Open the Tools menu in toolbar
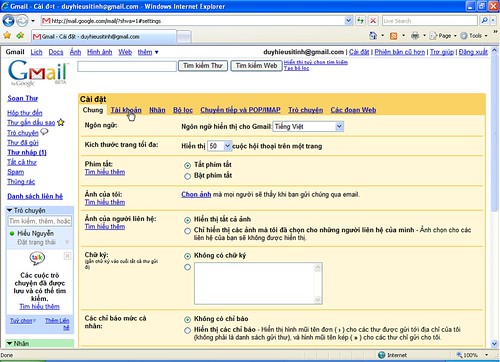This screenshot has width=500, height=362. tap(474, 36)
